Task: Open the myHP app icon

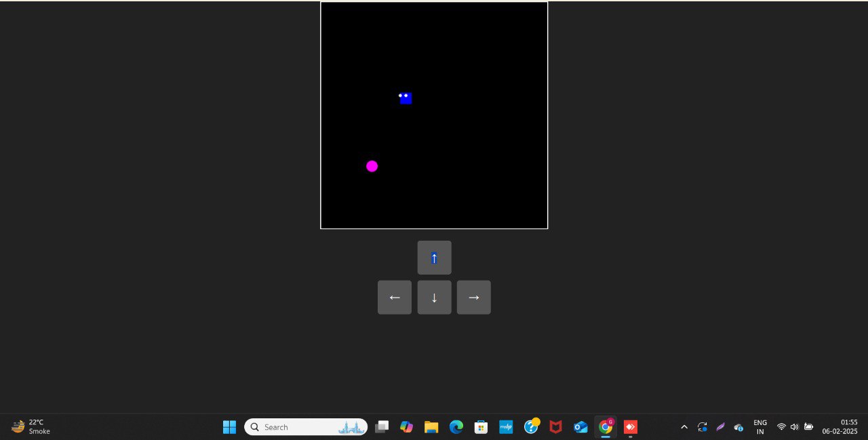Action: pyautogui.click(x=506, y=427)
